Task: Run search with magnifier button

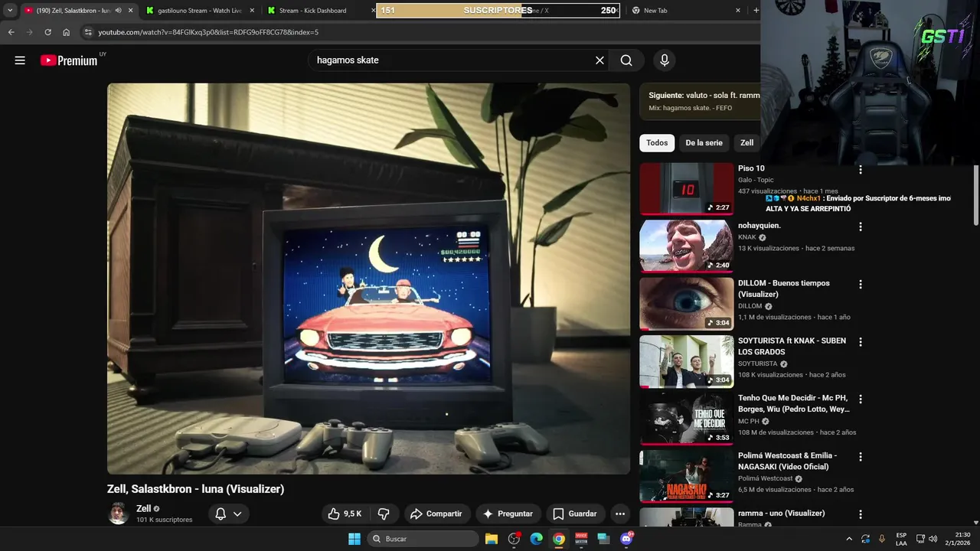Action: tap(626, 60)
